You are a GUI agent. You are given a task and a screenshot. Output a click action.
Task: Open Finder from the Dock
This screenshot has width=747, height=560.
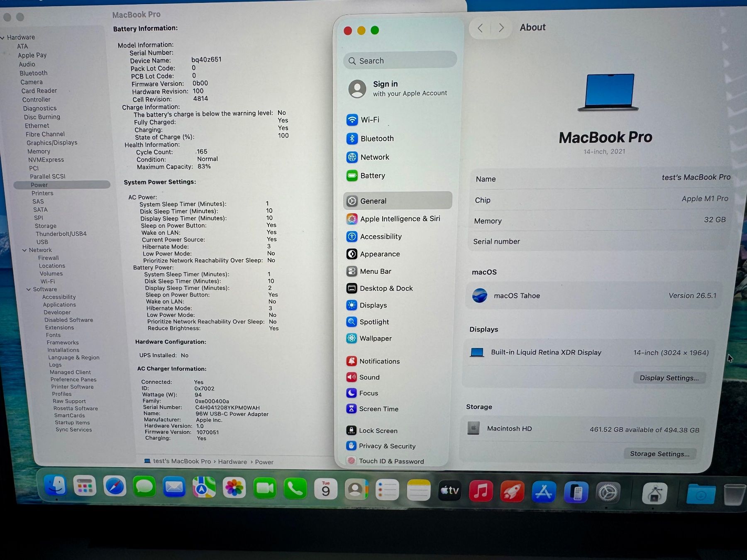point(55,486)
